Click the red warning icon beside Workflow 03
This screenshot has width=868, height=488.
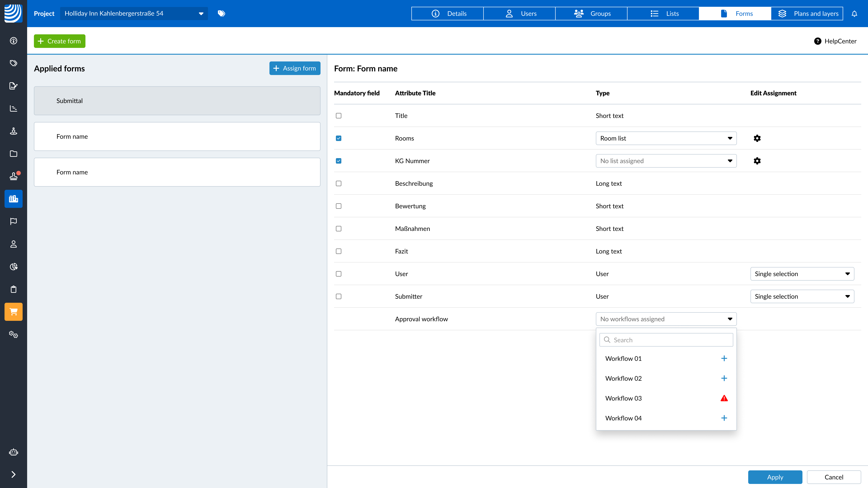click(x=724, y=398)
